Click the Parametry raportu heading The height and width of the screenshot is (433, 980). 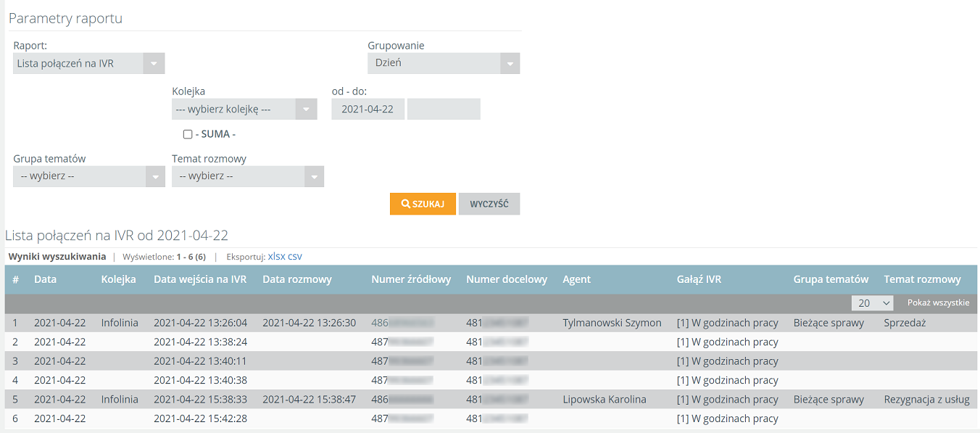pyautogui.click(x=65, y=19)
